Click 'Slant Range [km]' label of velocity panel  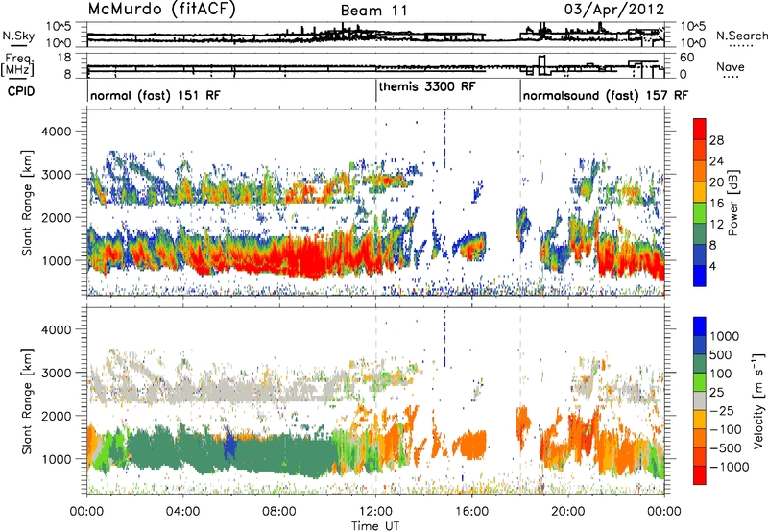coord(28,400)
